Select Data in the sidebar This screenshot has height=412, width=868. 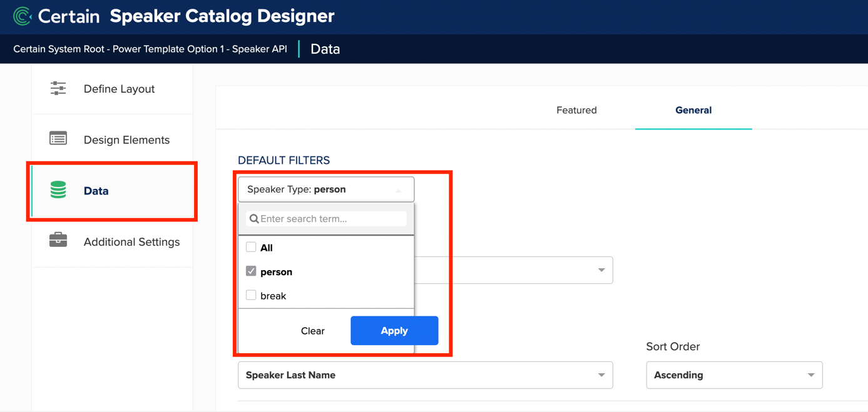coord(113,191)
